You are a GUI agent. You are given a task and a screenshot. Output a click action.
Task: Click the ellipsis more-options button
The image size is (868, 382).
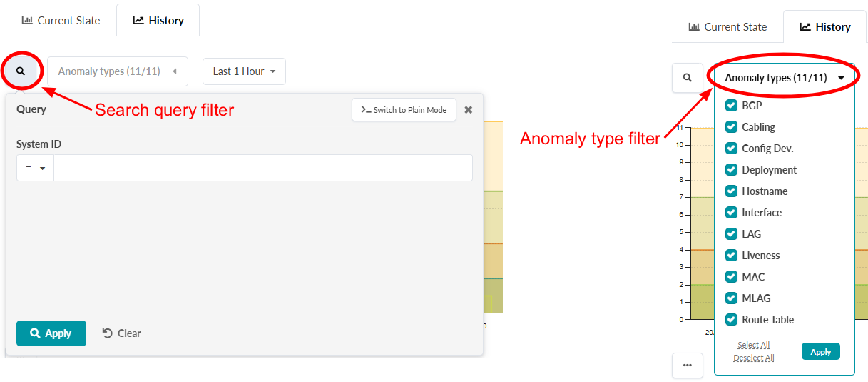tap(688, 365)
